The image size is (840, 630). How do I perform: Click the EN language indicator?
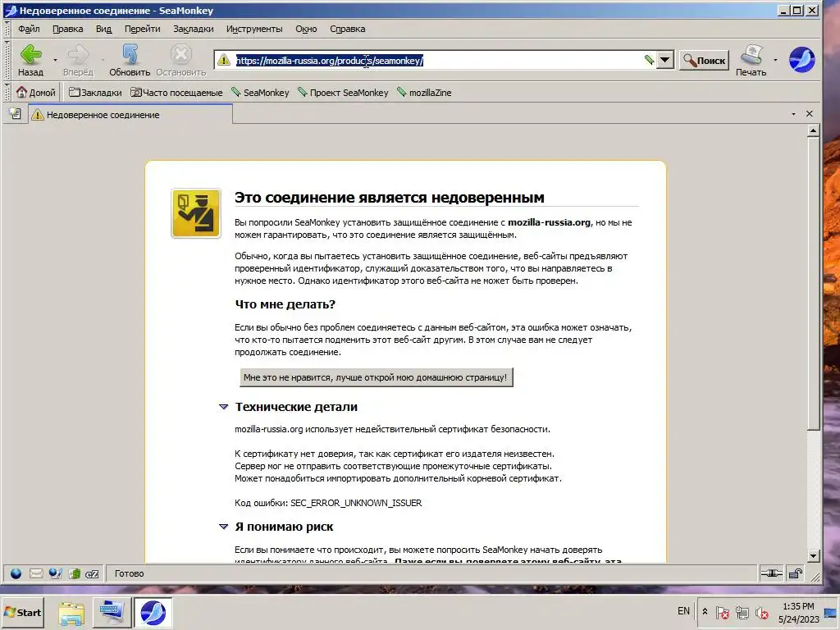click(683, 610)
